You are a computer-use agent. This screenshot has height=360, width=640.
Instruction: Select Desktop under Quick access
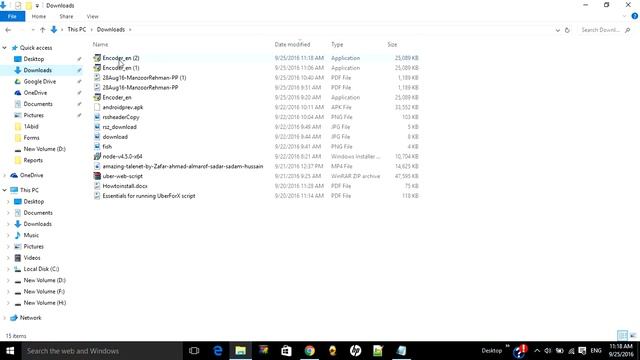pyautogui.click(x=33, y=59)
